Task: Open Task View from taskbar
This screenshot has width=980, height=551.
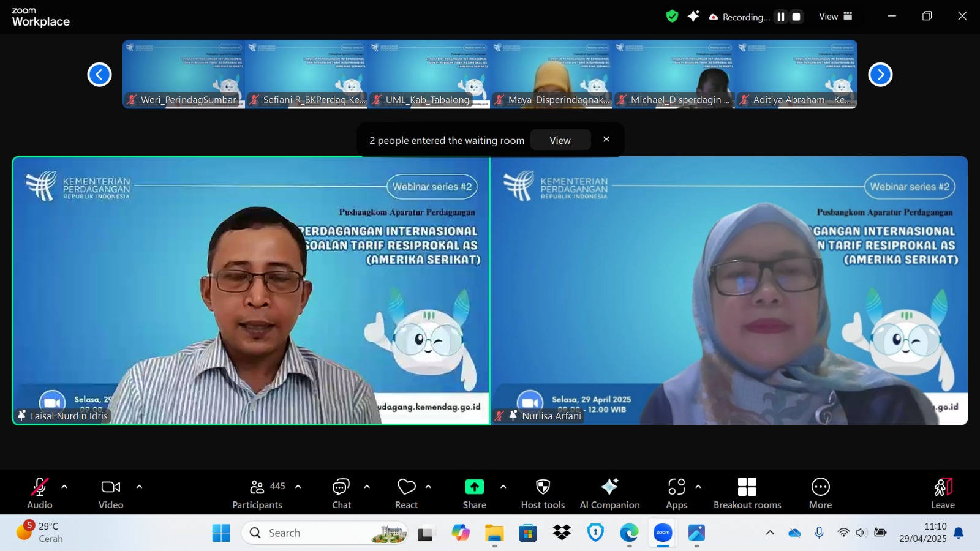Action: pos(425,534)
